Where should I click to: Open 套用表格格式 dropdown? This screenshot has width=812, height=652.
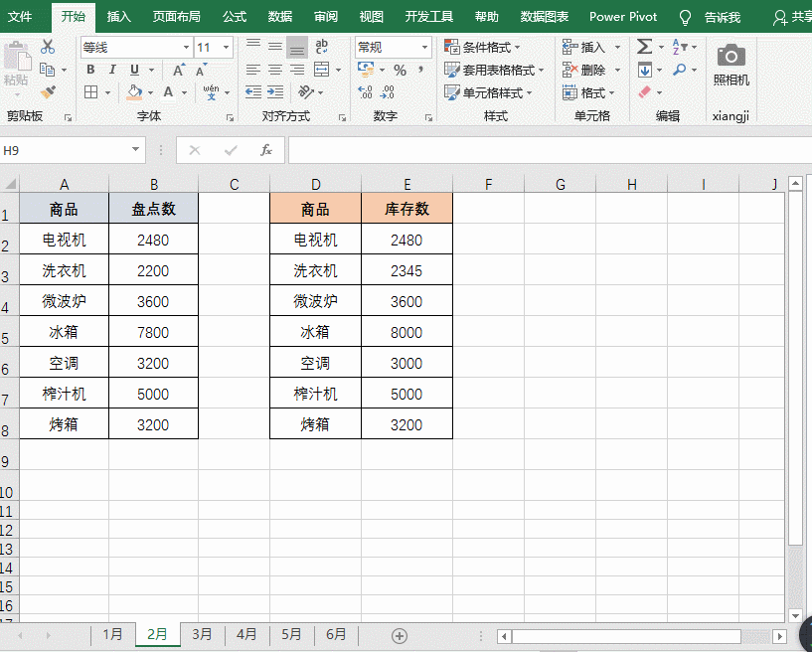[494, 70]
